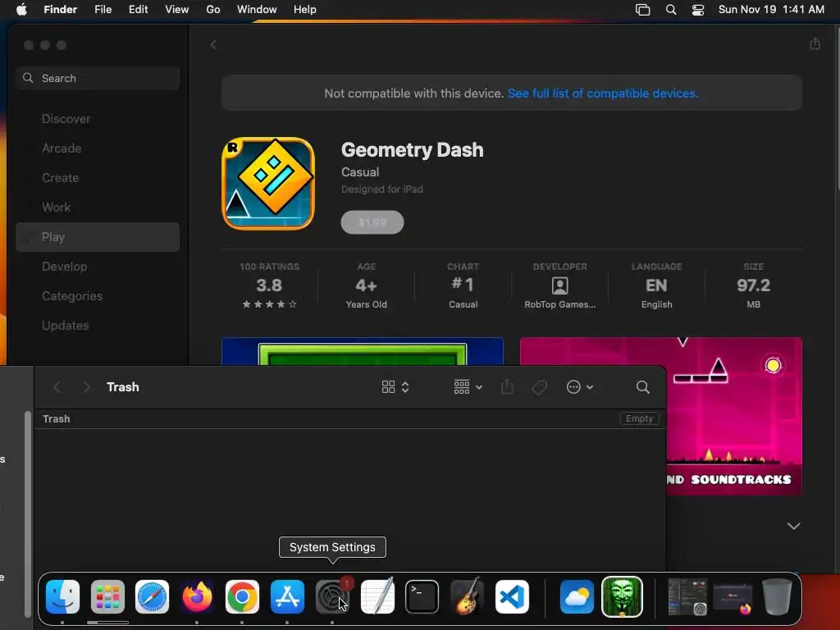The image size is (840, 630).
Task: Open the green masked-face app in the dock
Action: 622,596
